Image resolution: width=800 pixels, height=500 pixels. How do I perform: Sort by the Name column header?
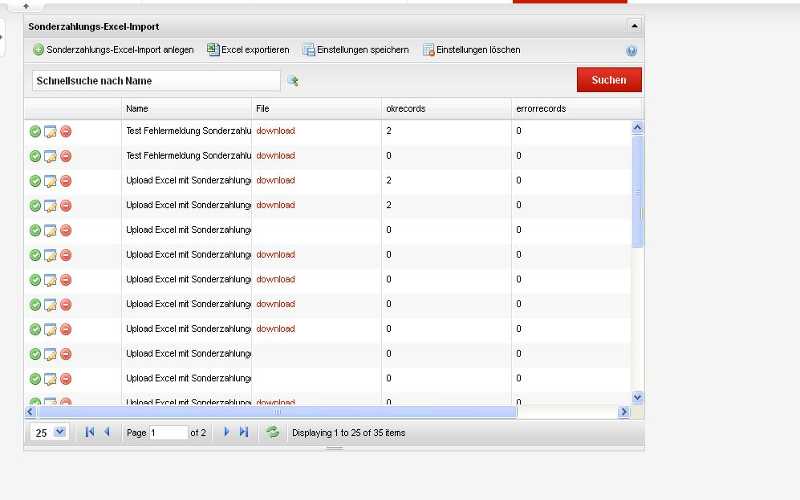pos(186,109)
